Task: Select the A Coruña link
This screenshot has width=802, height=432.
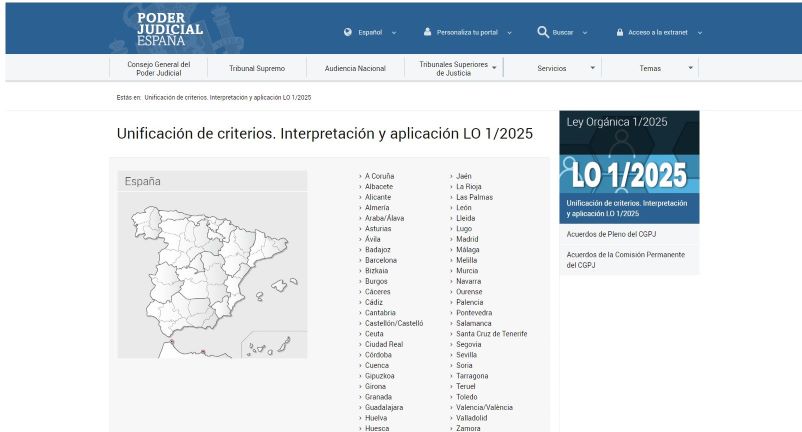Action: click(379, 176)
